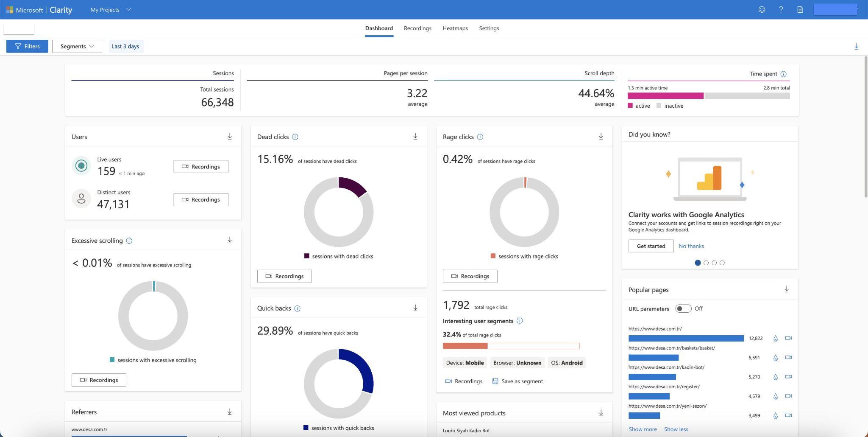Image resolution: width=868 pixels, height=437 pixels.
Task: Dismiss with the No thanks link
Action: click(x=691, y=246)
